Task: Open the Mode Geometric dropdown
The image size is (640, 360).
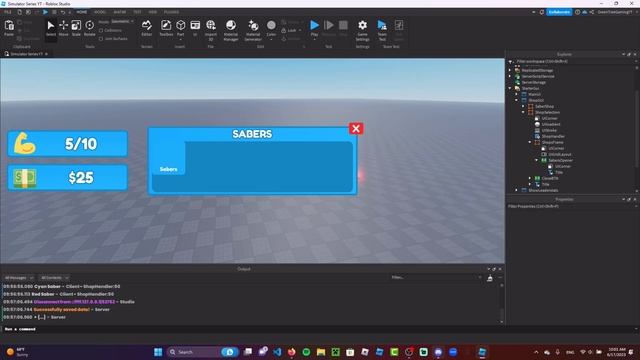Action: (122, 21)
